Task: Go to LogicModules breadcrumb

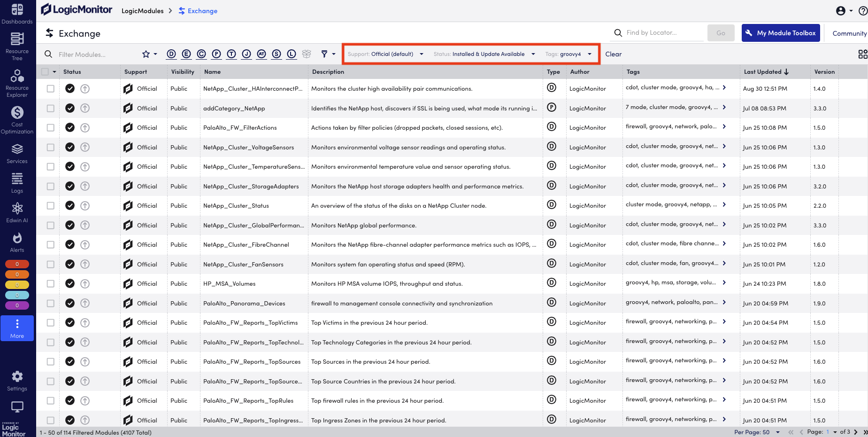Action: pyautogui.click(x=142, y=10)
